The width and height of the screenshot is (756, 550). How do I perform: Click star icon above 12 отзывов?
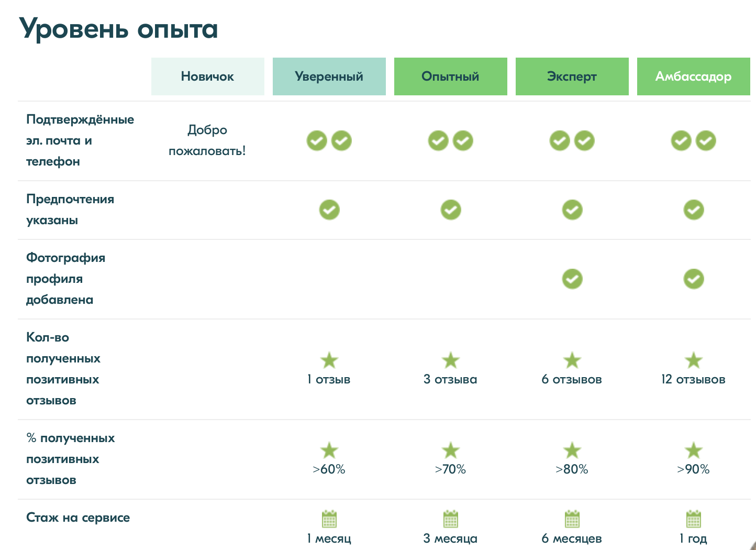point(694,360)
